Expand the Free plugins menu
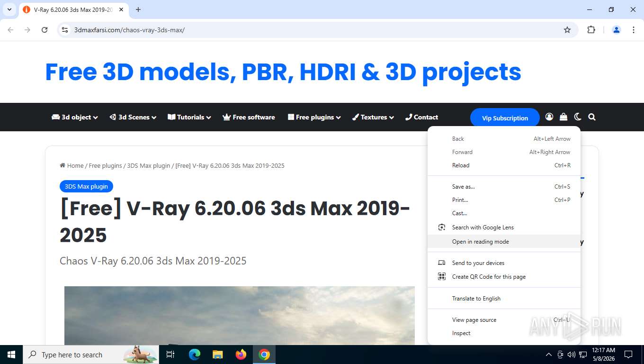Image resolution: width=644 pixels, height=364 pixels. 314,117
